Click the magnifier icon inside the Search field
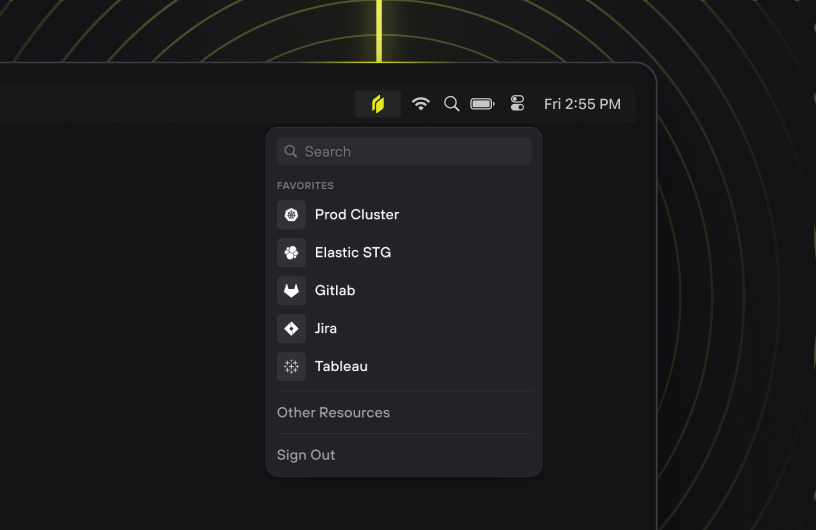Screen dimensions: 816x530 pyautogui.click(x=291, y=152)
